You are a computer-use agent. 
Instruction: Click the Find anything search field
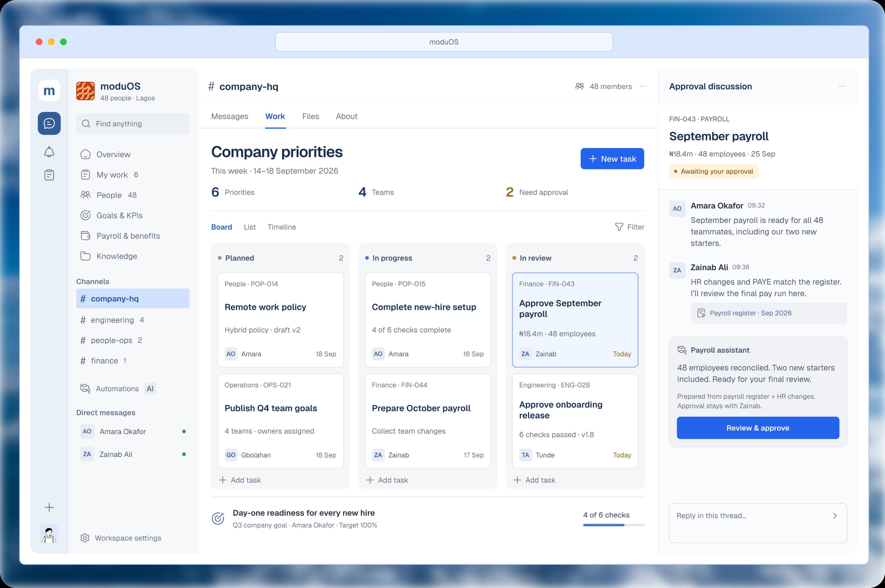pyautogui.click(x=133, y=124)
